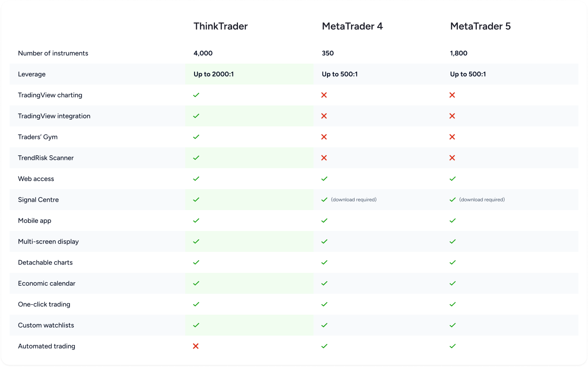Click ThinkTrader's 4,000 instruments value
The image size is (588, 367).
(203, 53)
